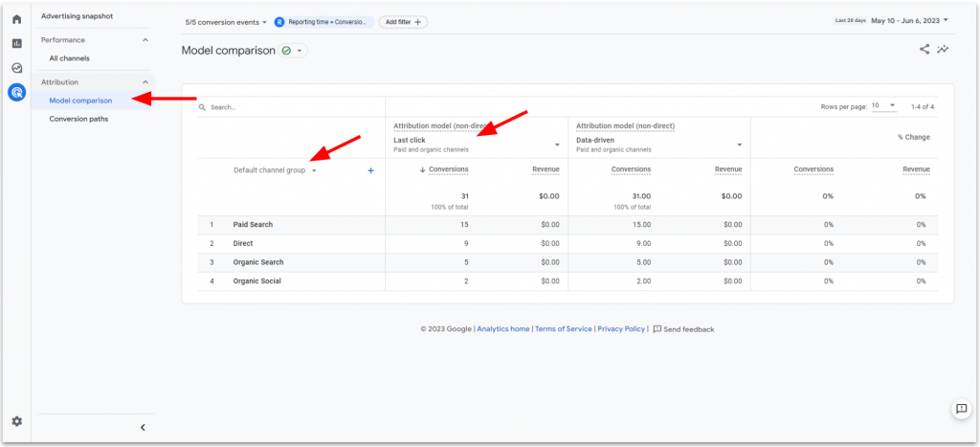Change the rows per page dropdown

point(885,106)
